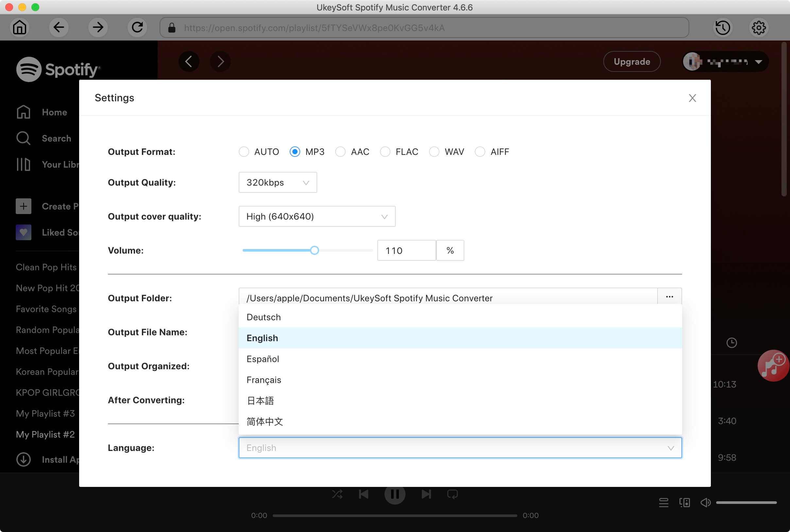
Task: Click the queue/playlist icon in status bar
Action: 663,504
